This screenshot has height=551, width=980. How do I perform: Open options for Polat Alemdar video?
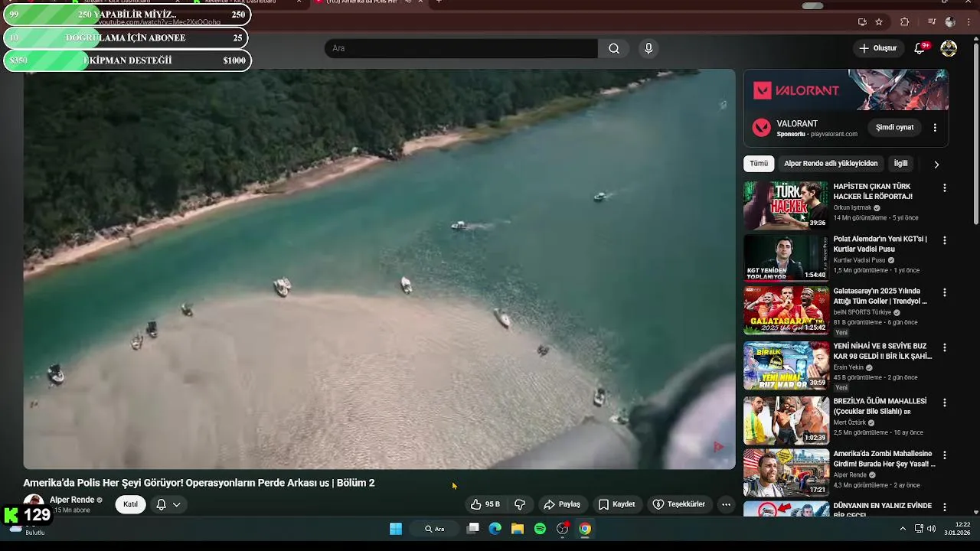pyautogui.click(x=944, y=240)
